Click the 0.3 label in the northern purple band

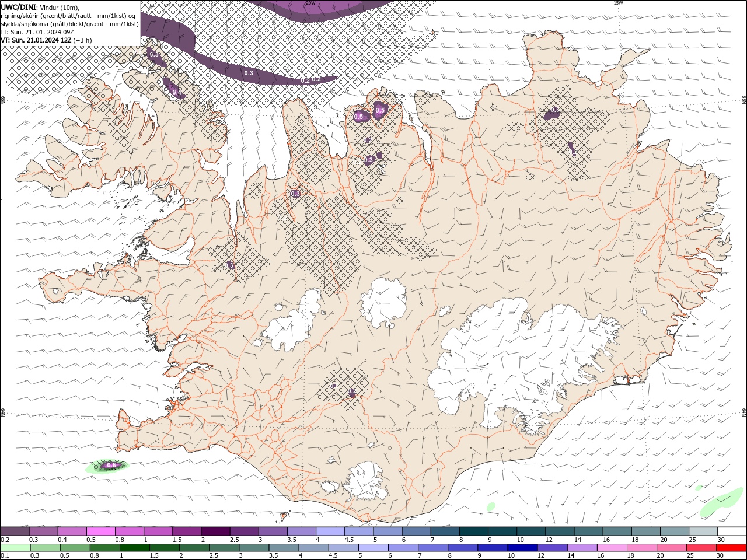[249, 73]
